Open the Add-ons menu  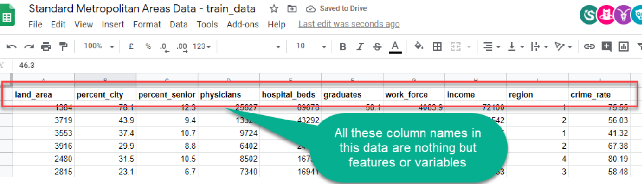coord(242,25)
